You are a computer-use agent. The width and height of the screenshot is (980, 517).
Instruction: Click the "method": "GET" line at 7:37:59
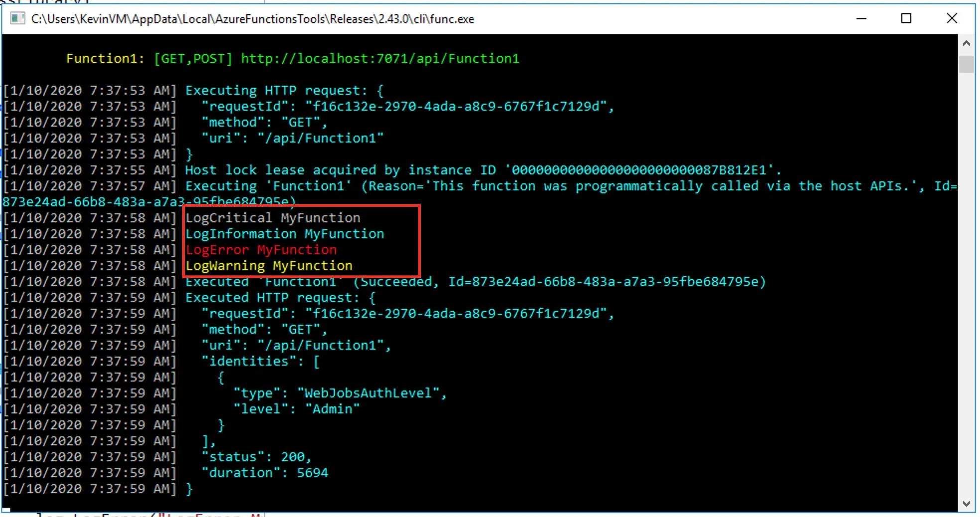264,330
